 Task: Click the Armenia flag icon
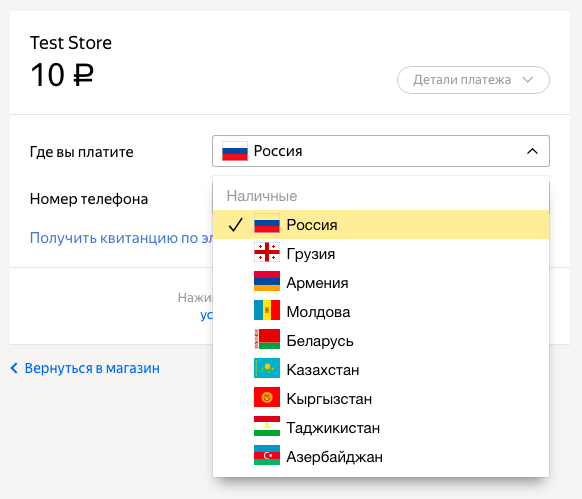pyautogui.click(x=267, y=281)
